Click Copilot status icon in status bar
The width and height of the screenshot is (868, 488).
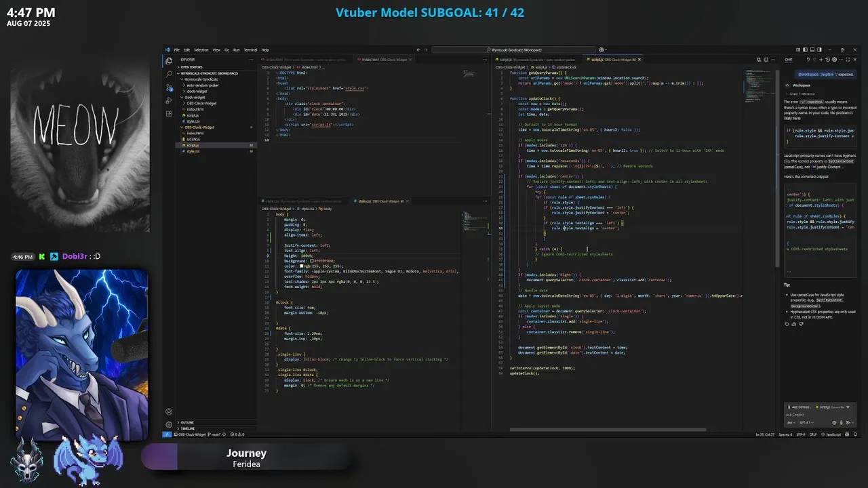tap(847, 434)
